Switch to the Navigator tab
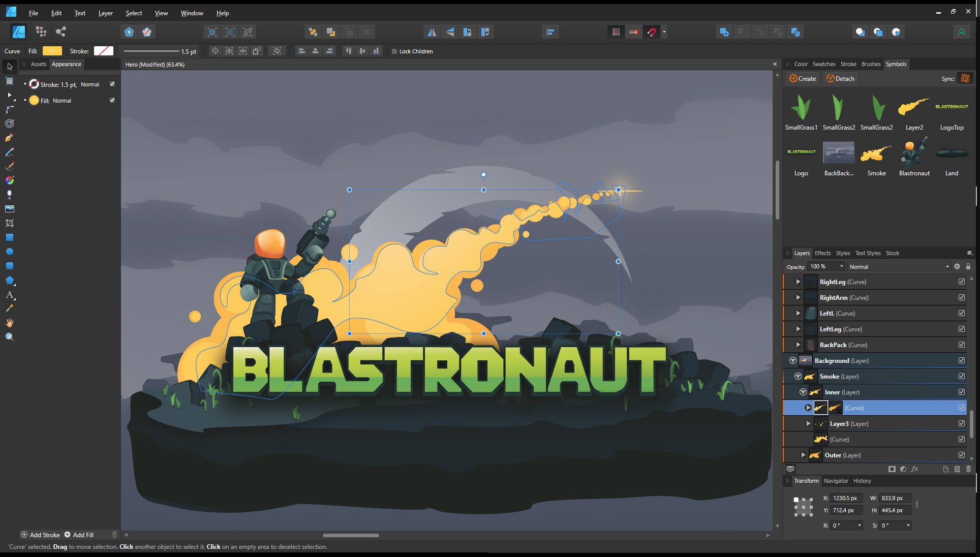The height and width of the screenshot is (557, 980). point(836,481)
